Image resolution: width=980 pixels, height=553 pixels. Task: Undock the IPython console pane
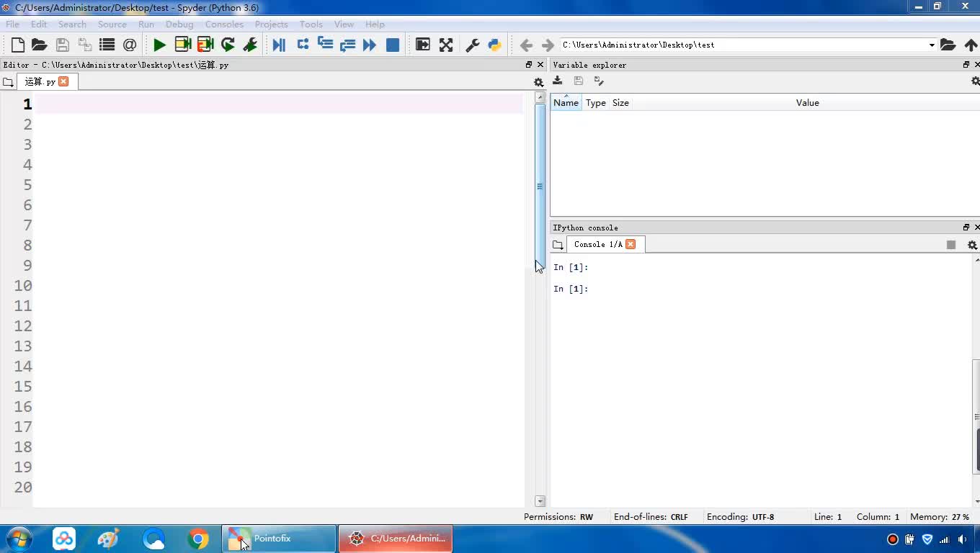(x=966, y=228)
